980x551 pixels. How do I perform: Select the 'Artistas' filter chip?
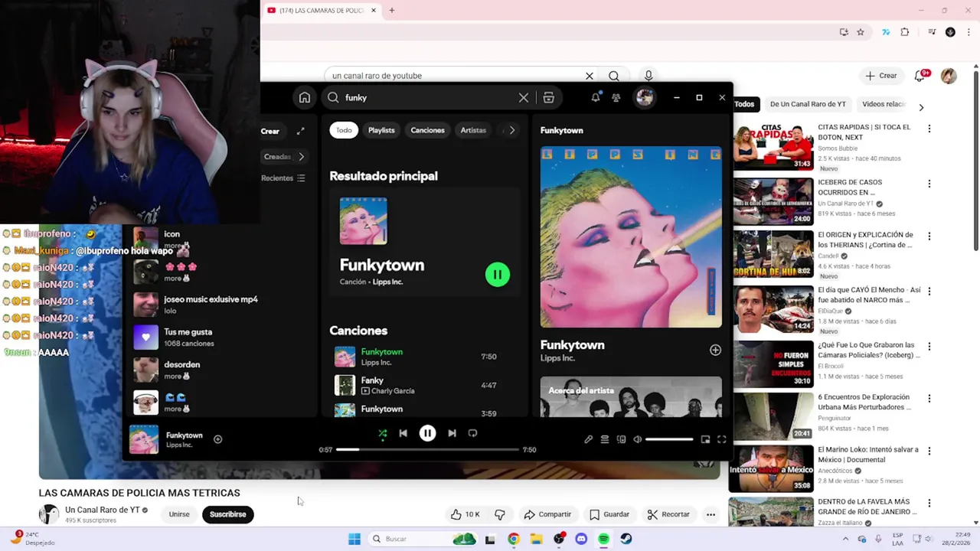473,130
